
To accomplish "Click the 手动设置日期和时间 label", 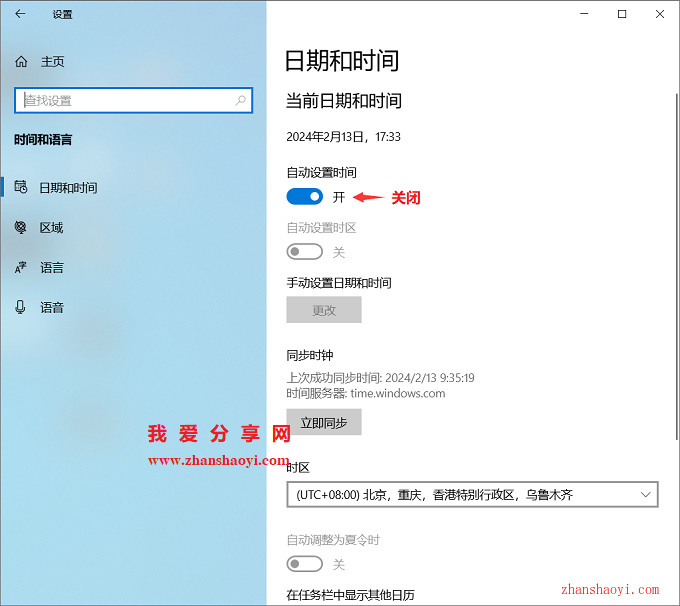I will click(339, 283).
